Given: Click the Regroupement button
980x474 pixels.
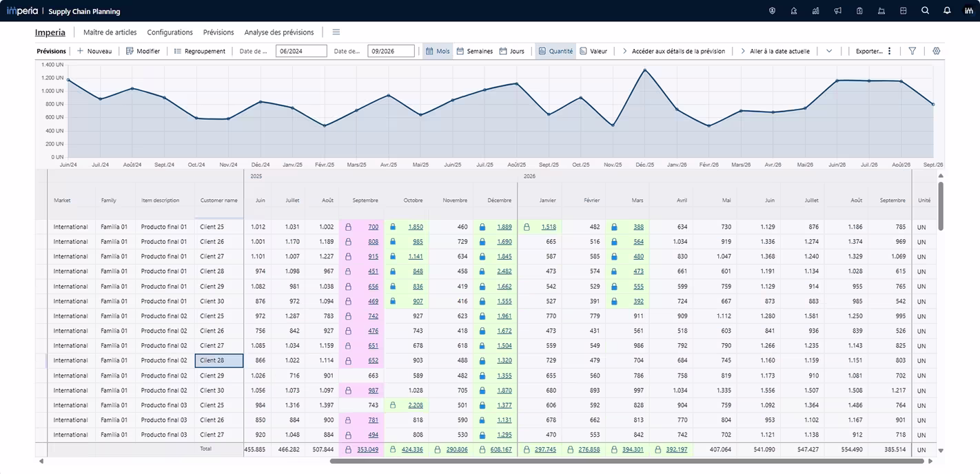Looking at the screenshot, I should click(199, 51).
